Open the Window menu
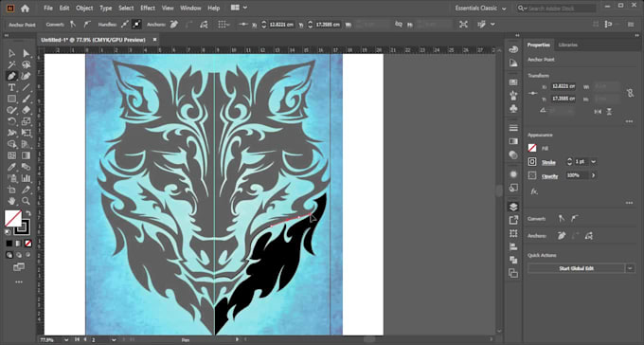Screen dimensions: 644x345 point(190,8)
